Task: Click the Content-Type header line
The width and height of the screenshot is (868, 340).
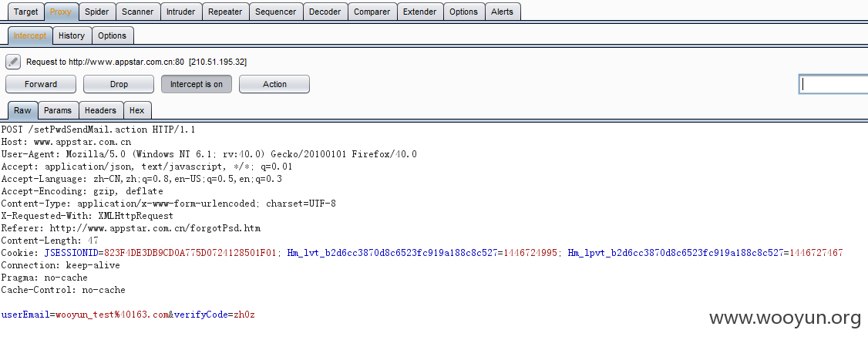Action: 168,204
